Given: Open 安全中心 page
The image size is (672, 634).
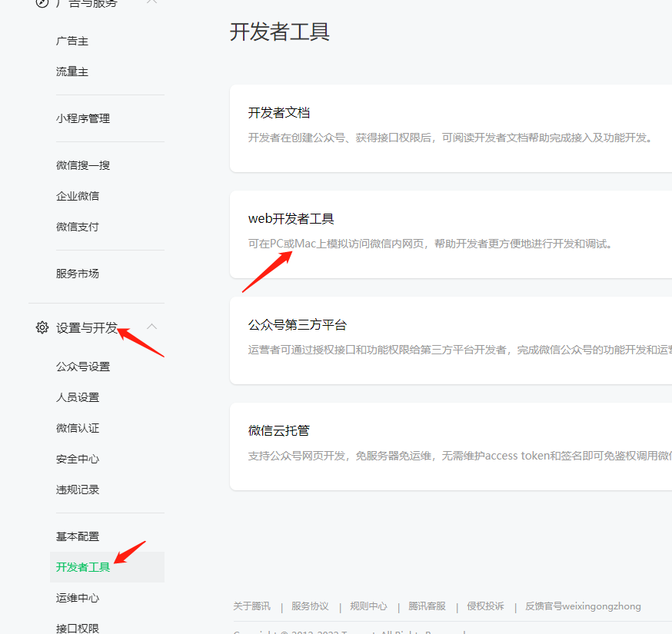Looking at the screenshot, I should tap(78, 459).
